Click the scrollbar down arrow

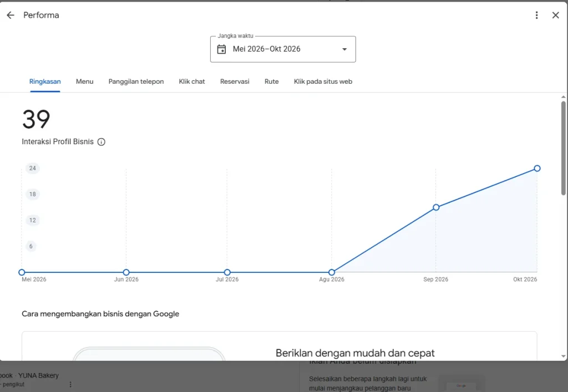pos(564,356)
